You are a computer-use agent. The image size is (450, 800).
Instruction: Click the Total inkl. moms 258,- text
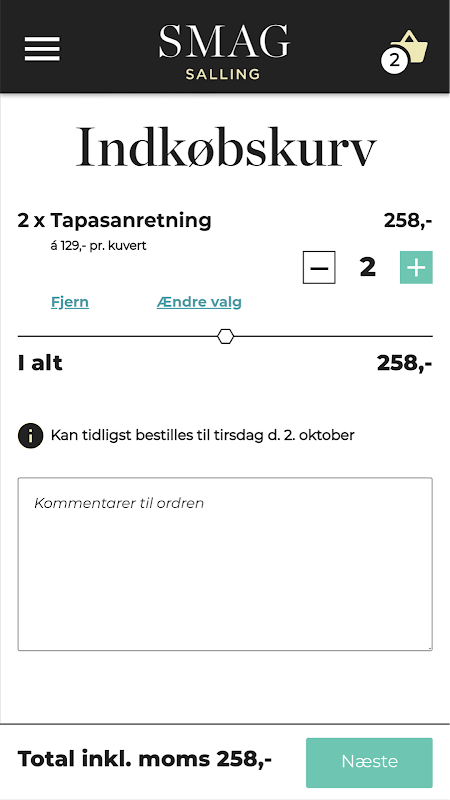(145, 760)
